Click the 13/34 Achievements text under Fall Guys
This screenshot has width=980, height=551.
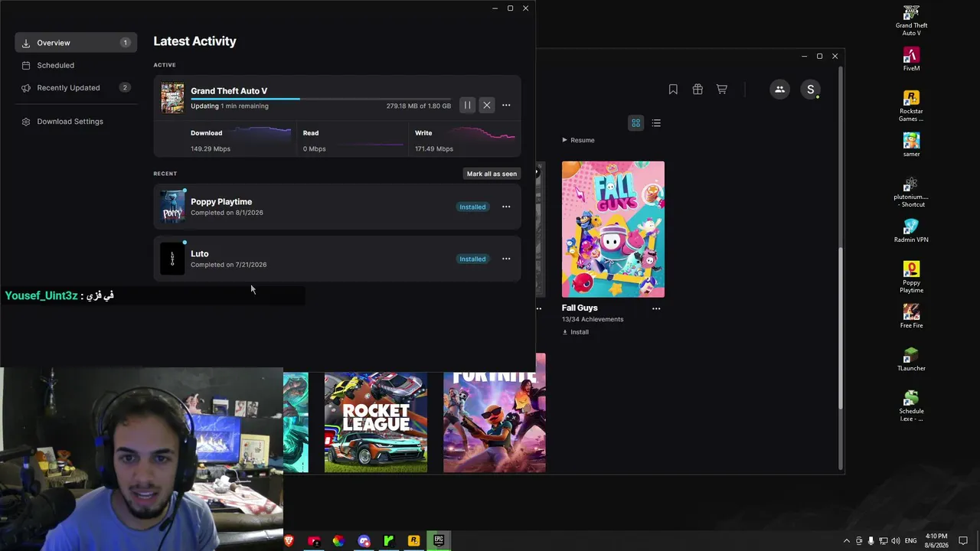593,319
